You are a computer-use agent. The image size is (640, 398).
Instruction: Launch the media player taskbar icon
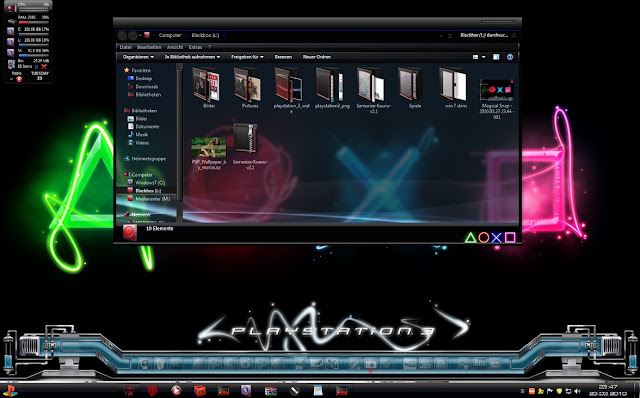176,391
